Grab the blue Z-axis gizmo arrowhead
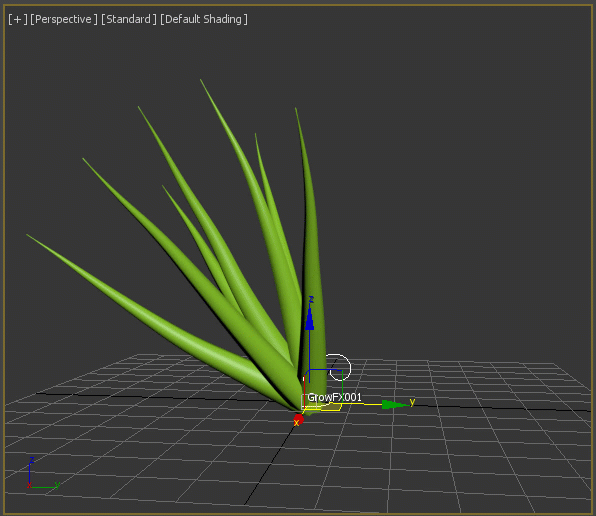This screenshot has width=596, height=516. pos(309,318)
